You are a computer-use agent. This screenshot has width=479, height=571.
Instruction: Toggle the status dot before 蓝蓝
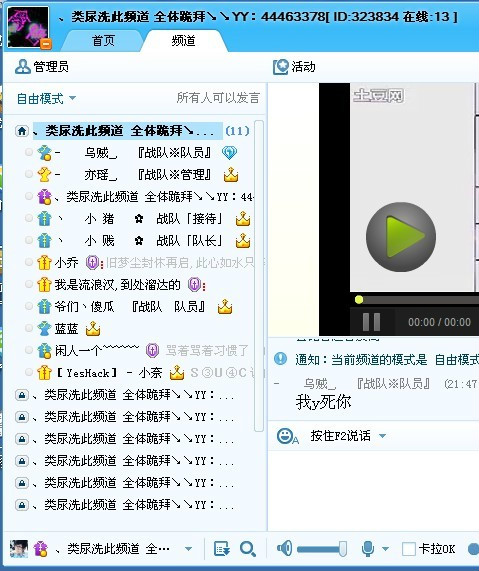tap(29, 328)
